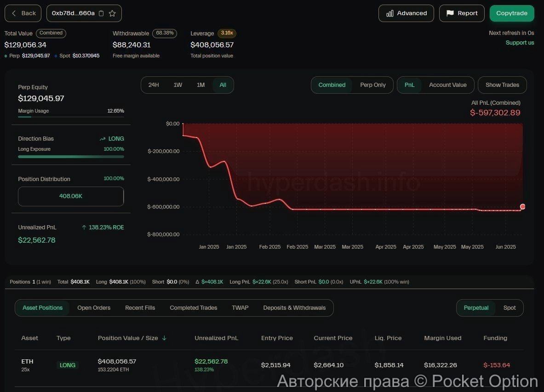Switch to Completed Trades tab

(x=193, y=308)
